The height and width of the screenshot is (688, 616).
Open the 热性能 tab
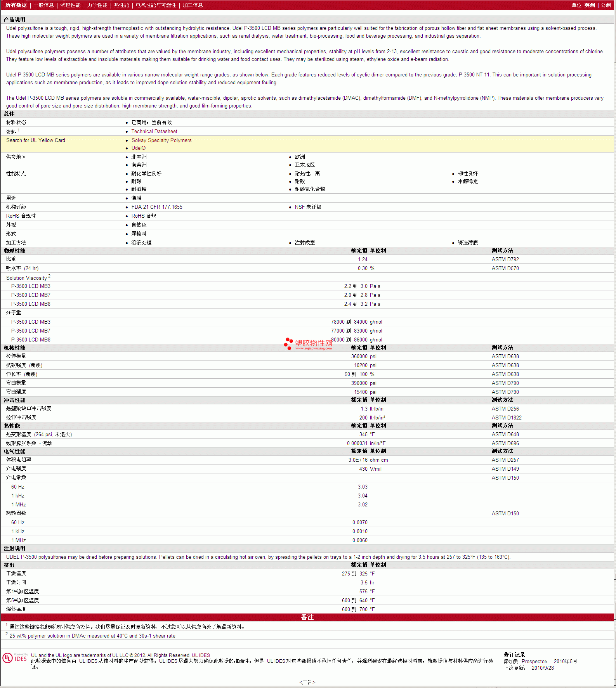tap(121, 5)
